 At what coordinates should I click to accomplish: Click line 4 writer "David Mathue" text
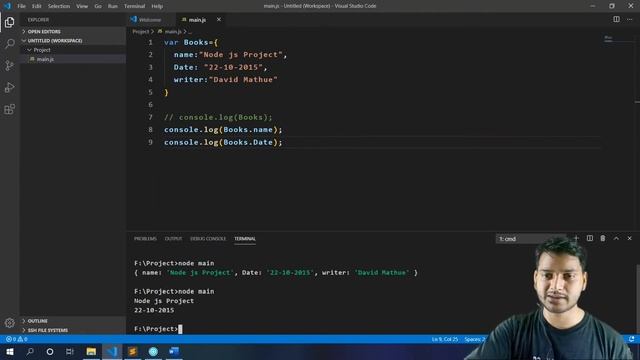tap(225, 80)
